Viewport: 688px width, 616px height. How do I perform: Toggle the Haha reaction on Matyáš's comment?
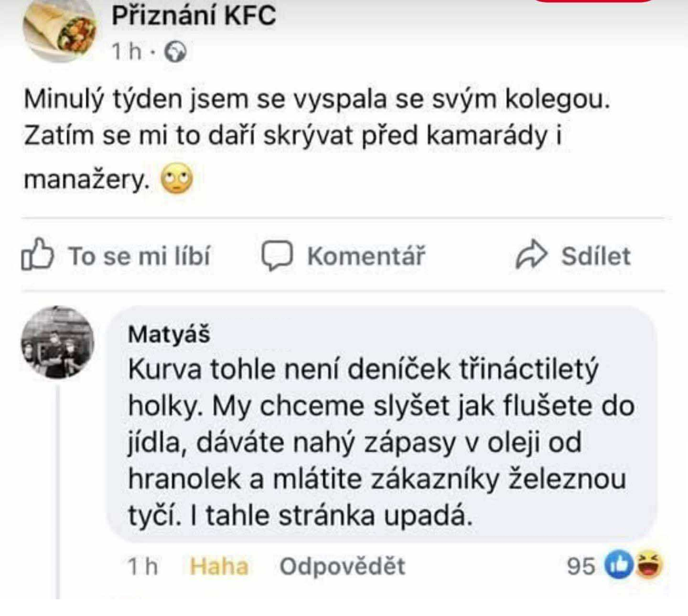click(x=219, y=566)
